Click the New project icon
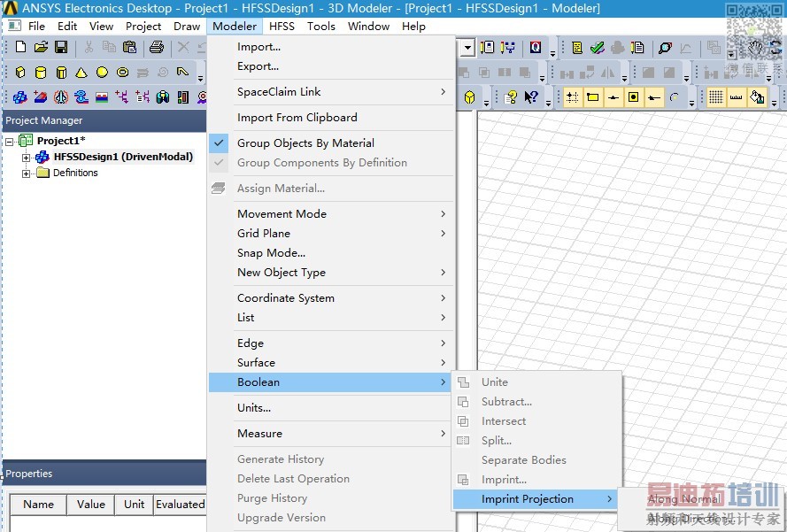Image resolution: width=787 pixels, height=532 pixels. pyautogui.click(x=20, y=47)
